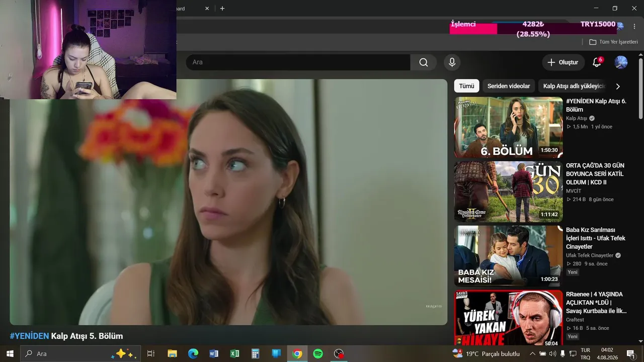Click the main Kalp Atışı video player
The image size is (644, 362).
(x=228, y=202)
